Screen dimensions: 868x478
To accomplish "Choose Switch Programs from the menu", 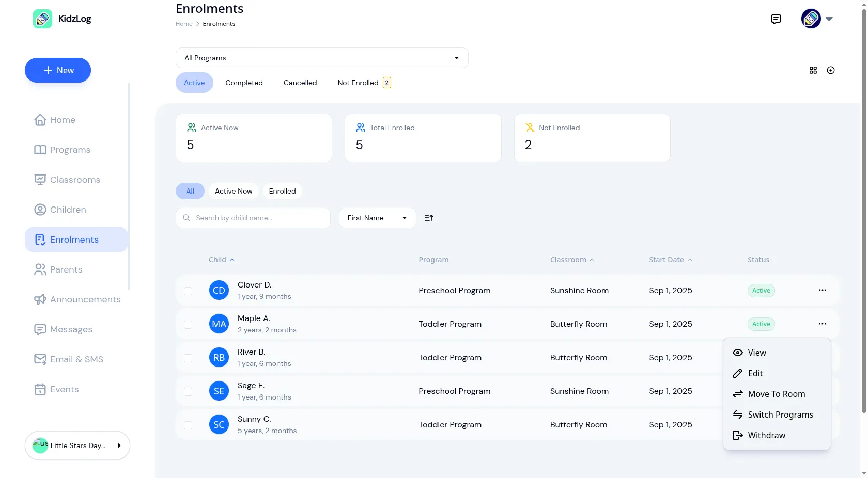I will [x=777, y=415].
